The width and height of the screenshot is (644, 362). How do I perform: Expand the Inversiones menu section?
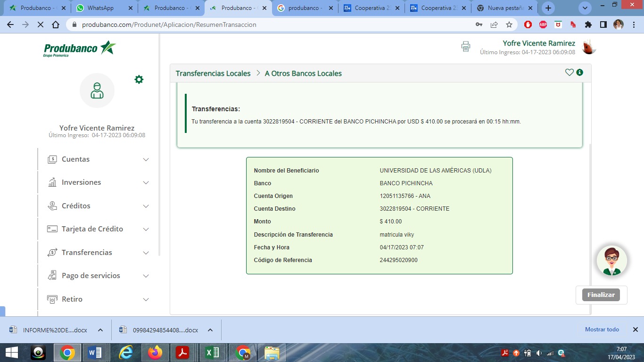pyautogui.click(x=98, y=182)
